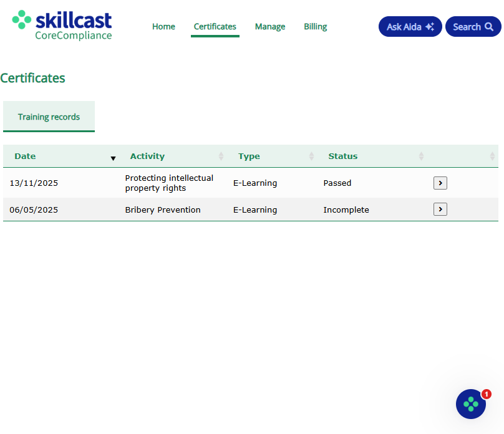Image resolution: width=504 pixels, height=434 pixels.
Task: Expand the Protecting intellectual property rights record
Action: 440,183
